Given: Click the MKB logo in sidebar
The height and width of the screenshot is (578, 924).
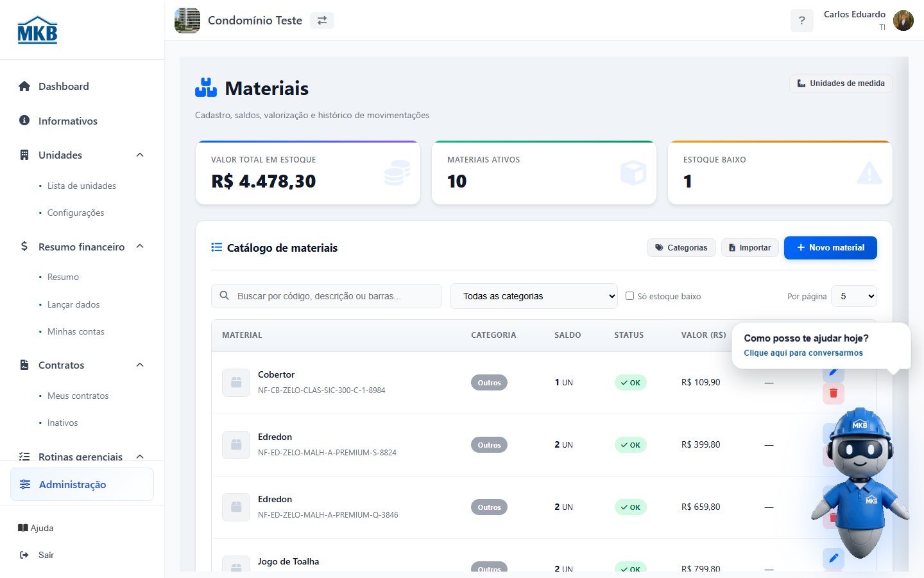Looking at the screenshot, I should pyautogui.click(x=37, y=30).
